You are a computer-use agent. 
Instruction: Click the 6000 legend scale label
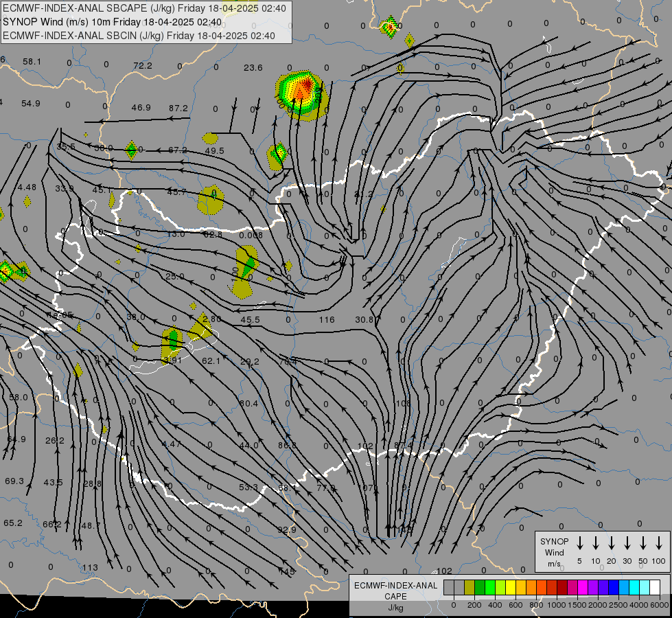click(x=659, y=605)
